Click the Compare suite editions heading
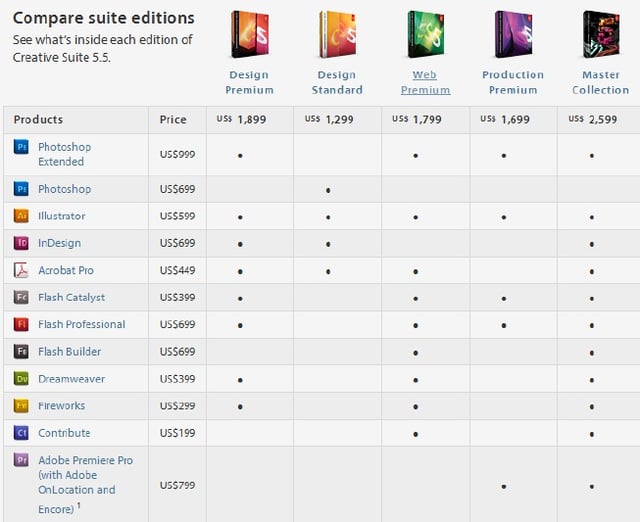The height and width of the screenshot is (522, 640). point(104,18)
